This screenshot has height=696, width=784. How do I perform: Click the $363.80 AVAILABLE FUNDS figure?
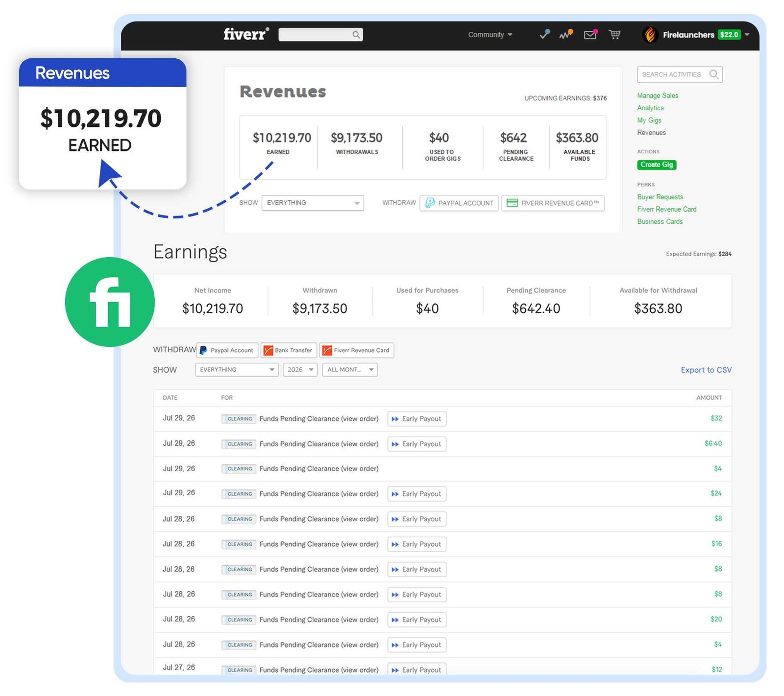click(x=577, y=138)
